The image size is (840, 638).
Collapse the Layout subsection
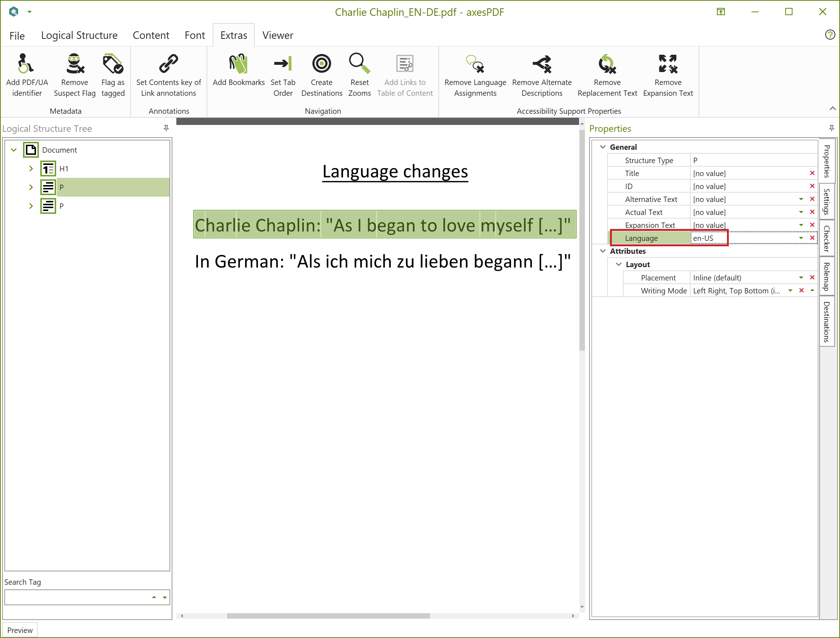[619, 264]
